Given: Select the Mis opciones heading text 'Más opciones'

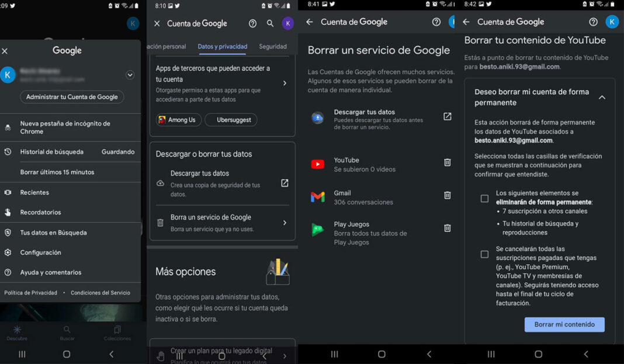Looking at the screenshot, I should (x=185, y=272).
